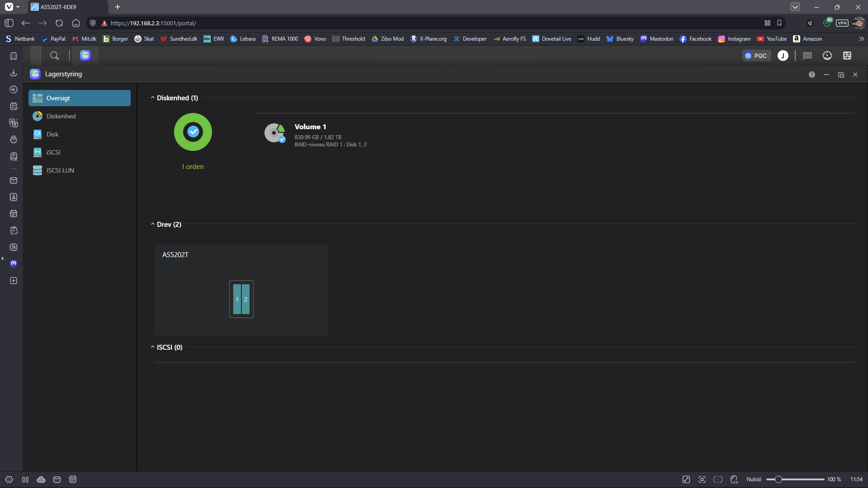Open the messages notification icon
This screenshot has height=488, width=868.
[x=807, y=56]
